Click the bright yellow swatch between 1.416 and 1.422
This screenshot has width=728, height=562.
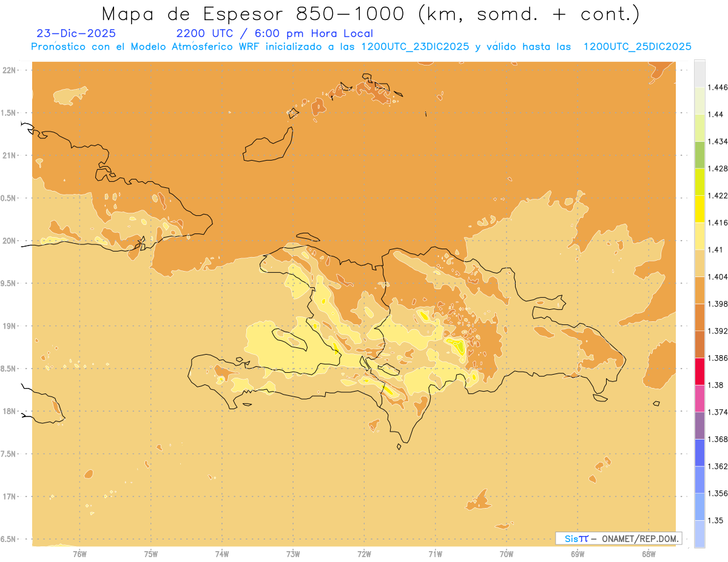pos(699,209)
